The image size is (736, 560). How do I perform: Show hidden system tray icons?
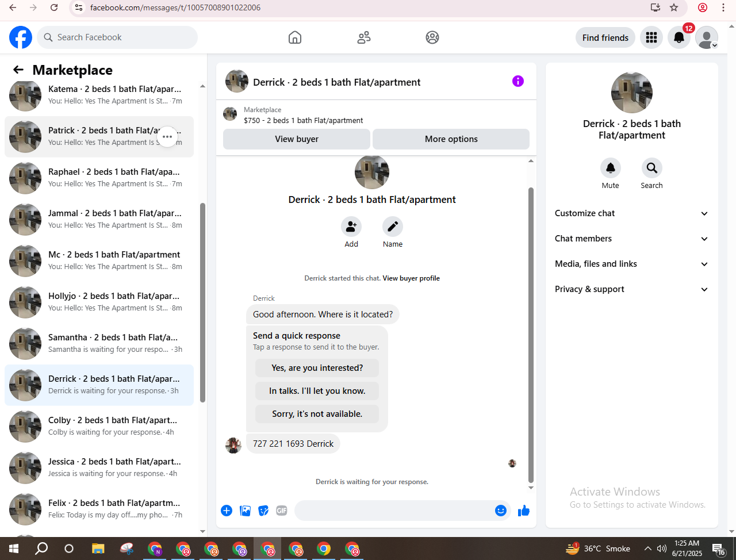tap(647, 549)
